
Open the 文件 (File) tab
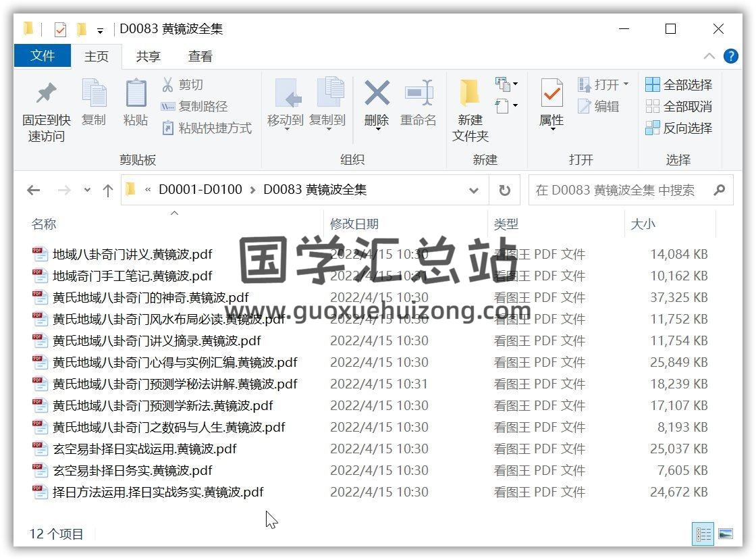[43, 55]
